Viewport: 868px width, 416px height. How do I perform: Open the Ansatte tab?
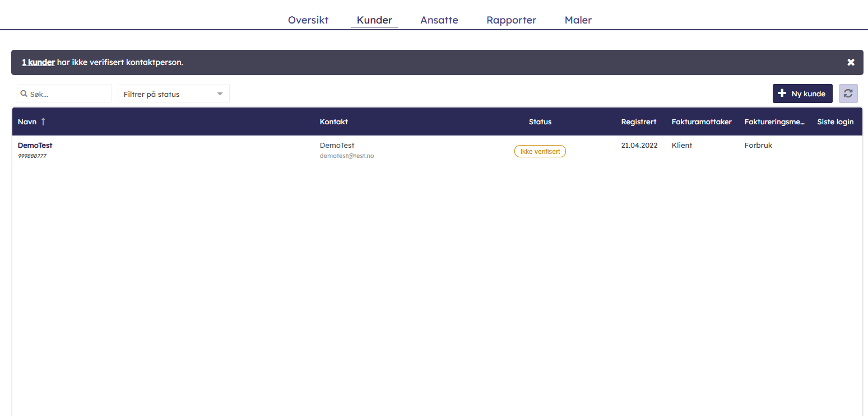439,20
